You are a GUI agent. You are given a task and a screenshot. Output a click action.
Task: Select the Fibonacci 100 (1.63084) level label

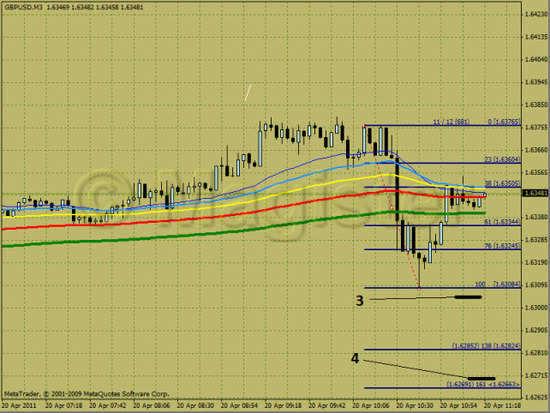498,284
